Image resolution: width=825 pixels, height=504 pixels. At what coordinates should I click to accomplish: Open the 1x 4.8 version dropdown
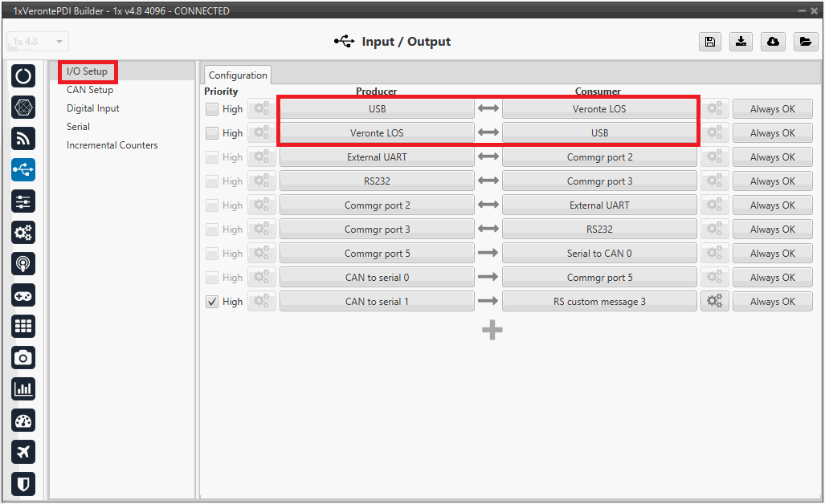(x=38, y=42)
